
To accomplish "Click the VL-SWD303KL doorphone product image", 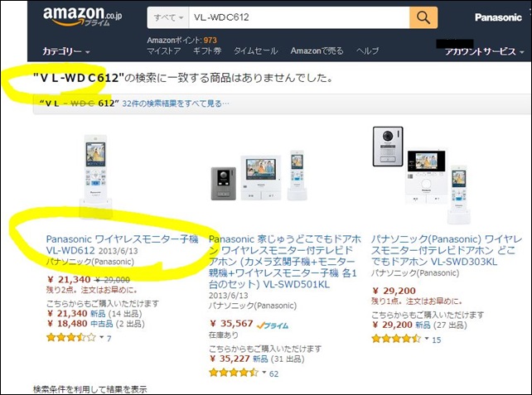I will click(422, 175).
